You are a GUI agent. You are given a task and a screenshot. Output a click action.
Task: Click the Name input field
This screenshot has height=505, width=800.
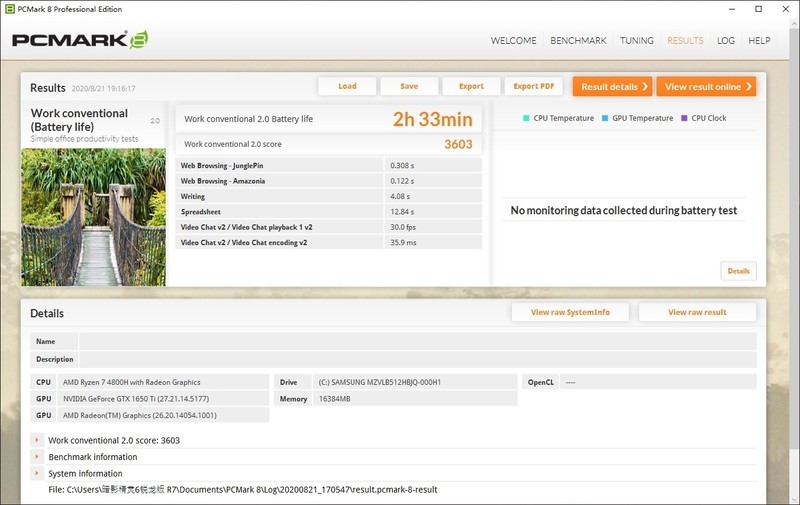(418, 342)
